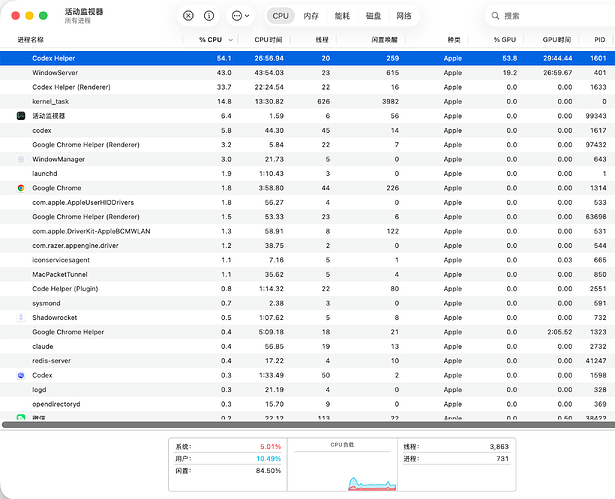Sort by the 进程名称 column header
Screen dimensions: 615x499
(x=31, y=40)
